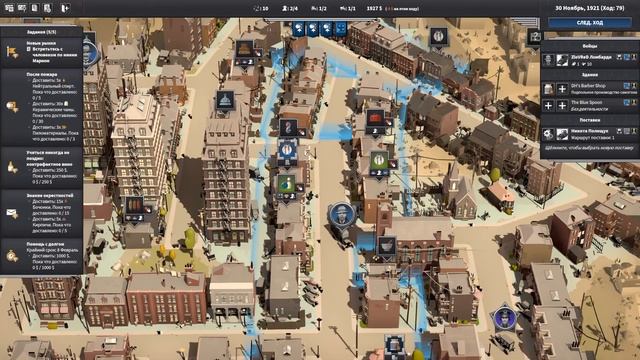The width and height of the screenshot is (640, 360).
Task: Select the first map overlay mode icon
Action: tap(299, 29)
